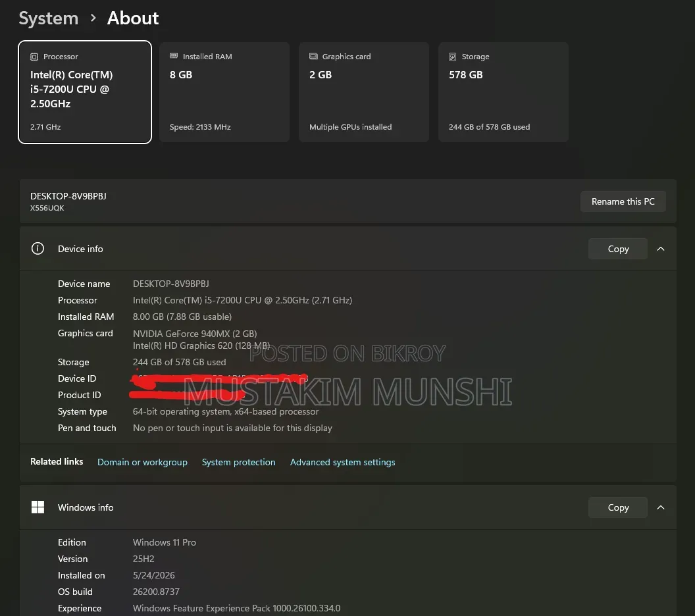Click the X556UQK model text
Viewport: 695px width, 616px height.
coord(47,208)
